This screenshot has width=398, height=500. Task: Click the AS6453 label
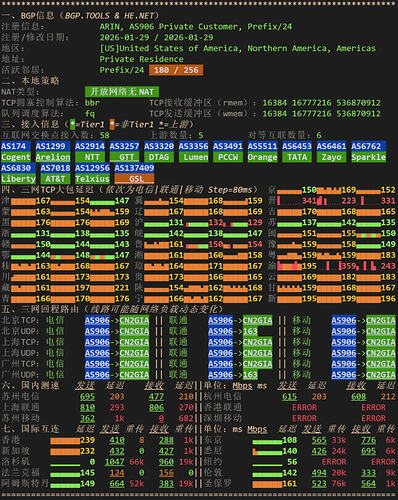[x=297, y=146]
